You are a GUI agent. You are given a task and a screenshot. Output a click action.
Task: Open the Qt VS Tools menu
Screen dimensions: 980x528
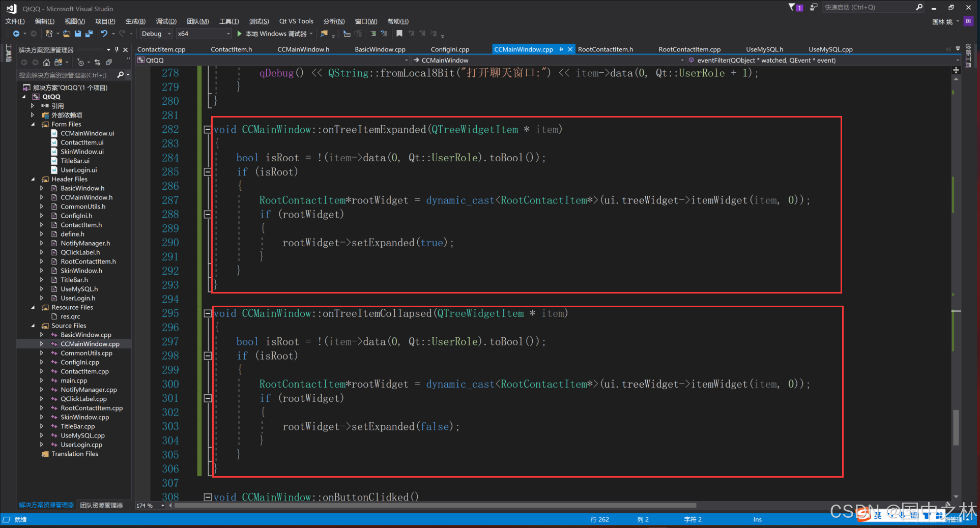tap(296, 21)
